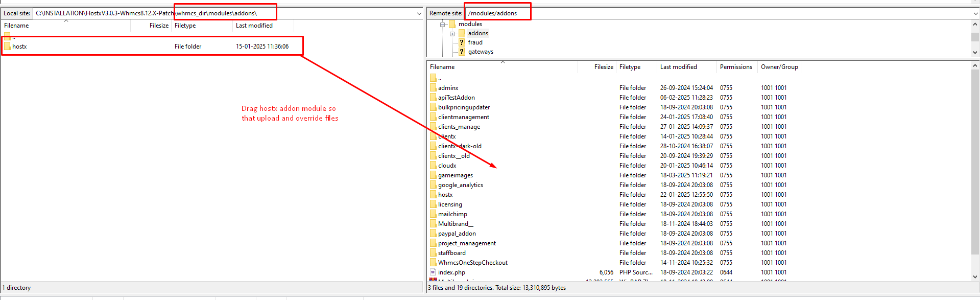Sort remote list by Owner/Group column
The height and width of the screenshot is (300, 980).
(x=779, y=67)
